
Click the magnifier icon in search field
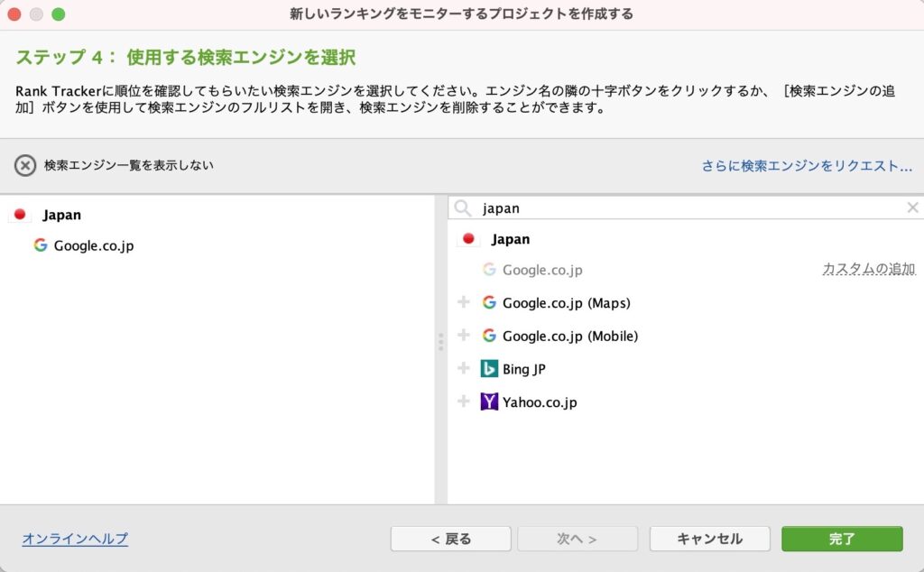coord(463,208)
